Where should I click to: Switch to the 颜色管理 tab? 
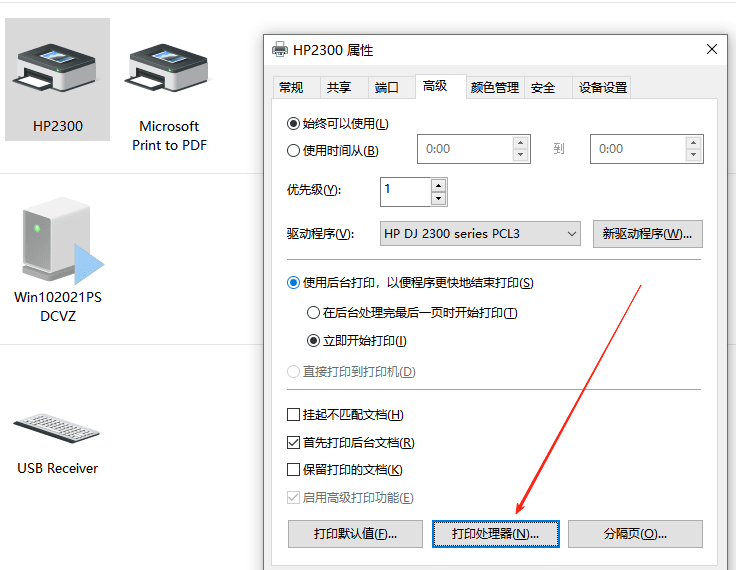pos(495,87)
